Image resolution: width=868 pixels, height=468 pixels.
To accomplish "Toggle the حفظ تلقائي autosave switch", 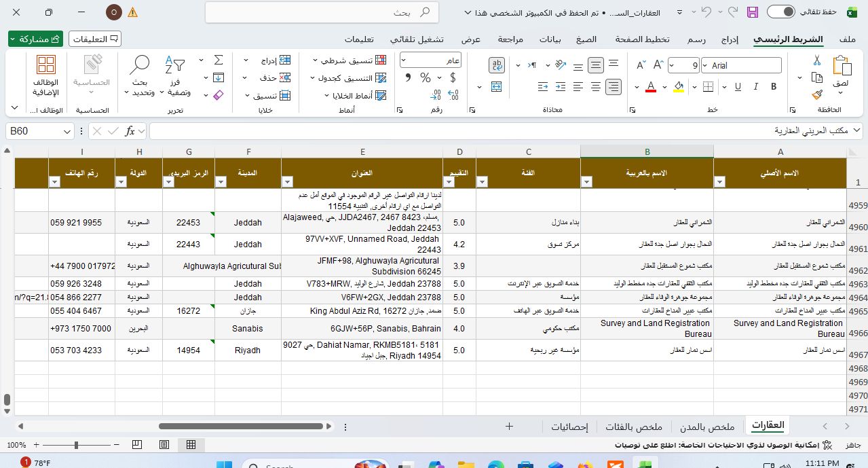I will pyautogui.click(x=781, y=12).
